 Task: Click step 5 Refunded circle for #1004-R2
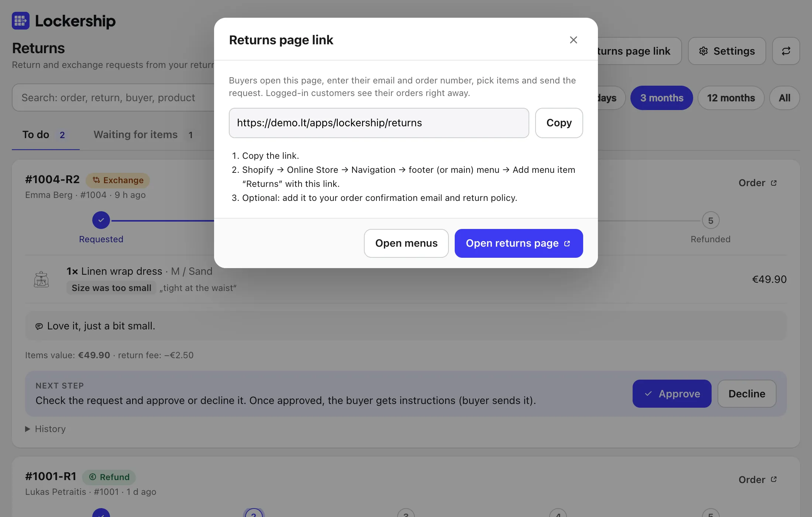pos(710,220)
